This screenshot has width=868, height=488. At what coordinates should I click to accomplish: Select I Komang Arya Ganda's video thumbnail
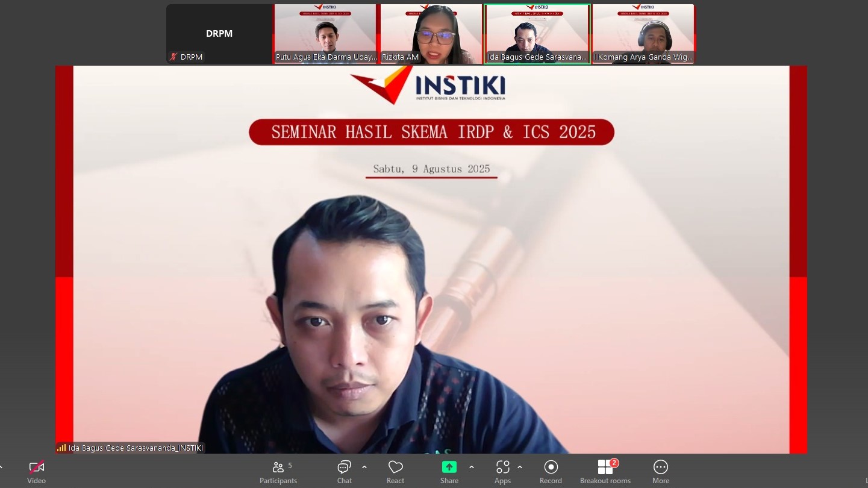pos(643,34)
